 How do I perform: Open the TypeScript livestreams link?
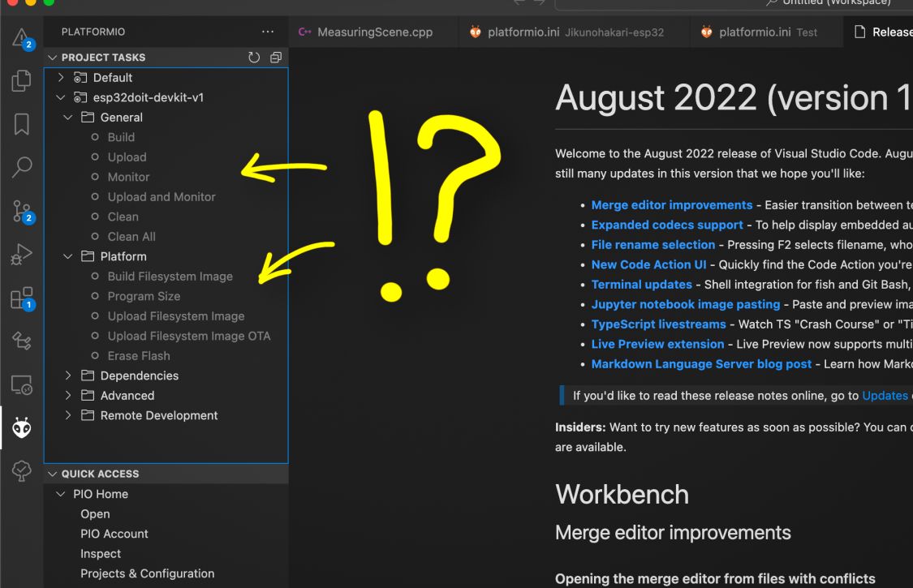click(x=658, y=324)
